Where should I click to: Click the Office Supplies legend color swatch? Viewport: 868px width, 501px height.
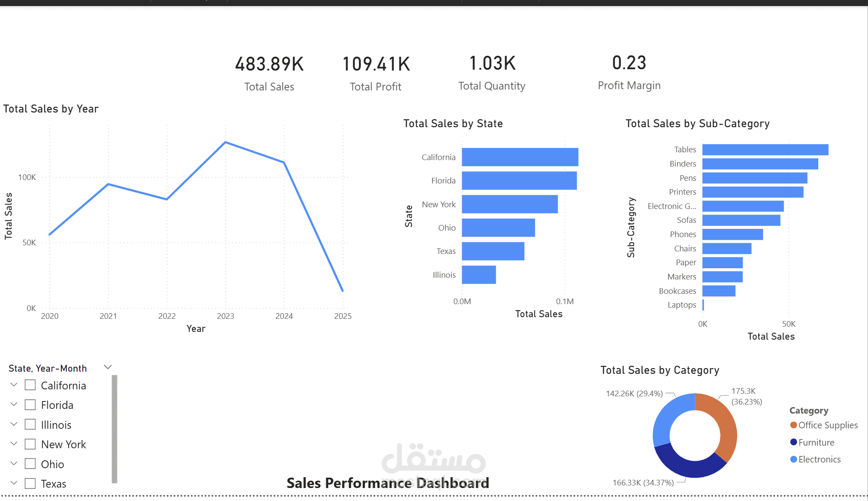click(x=793, y=425)
